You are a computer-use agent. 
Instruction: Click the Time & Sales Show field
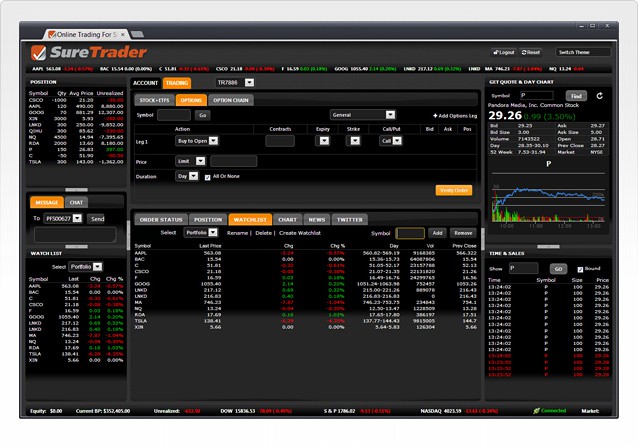(524, 269)
